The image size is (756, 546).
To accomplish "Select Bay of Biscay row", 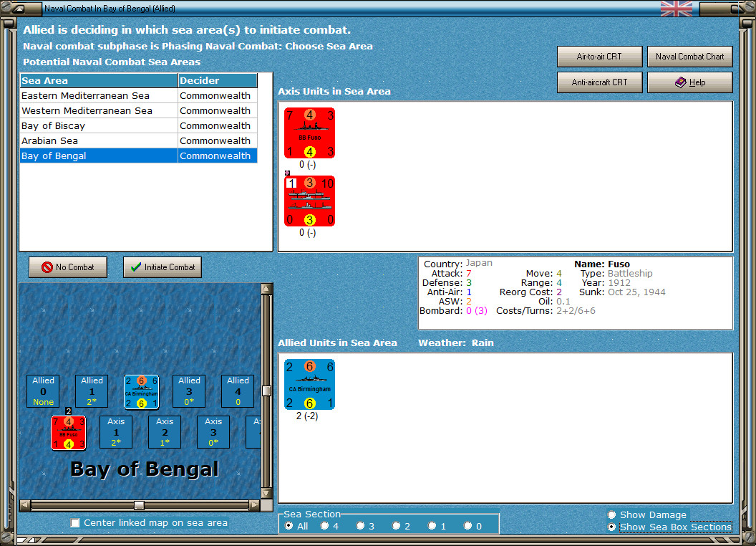I will (x=138, y=125).
